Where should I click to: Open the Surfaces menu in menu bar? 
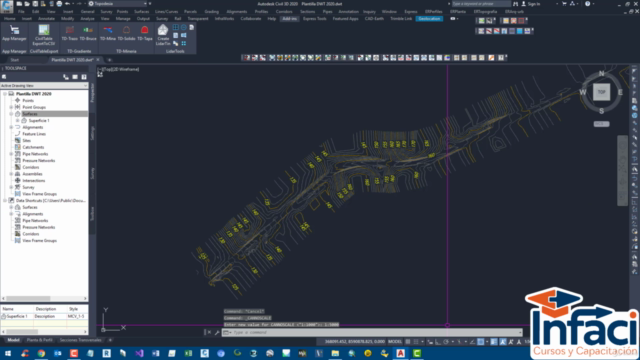142,11
